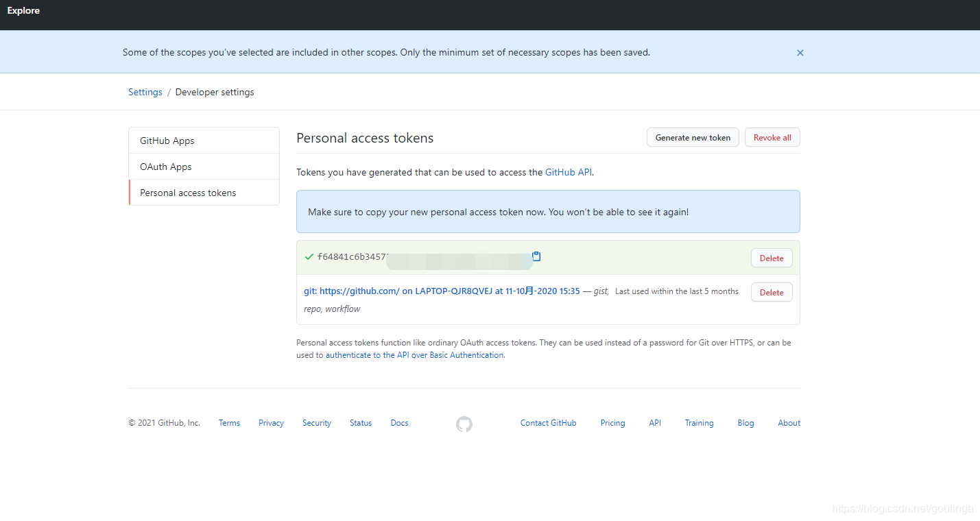Screen dimensions: 980x521
Task: Open Security footer link
Action: [x=317, y=423]
